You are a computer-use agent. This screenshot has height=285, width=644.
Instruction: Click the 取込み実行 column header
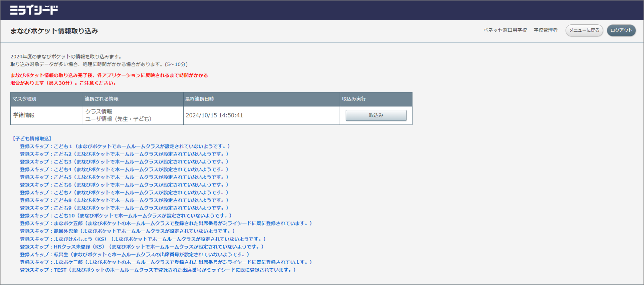[x=354, y=99]
